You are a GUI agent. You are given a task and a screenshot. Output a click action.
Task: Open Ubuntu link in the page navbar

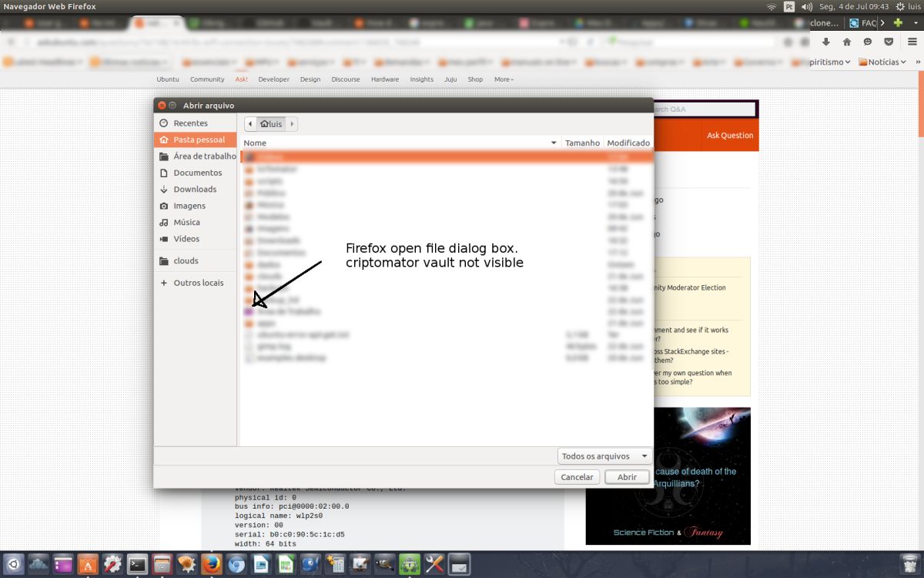pyautogui.click(x=168, y=79)
